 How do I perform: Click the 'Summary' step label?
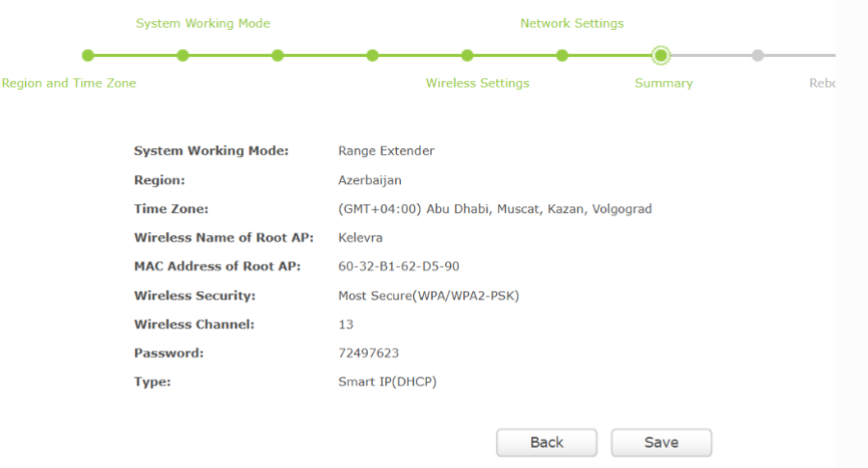coord(663,84)
